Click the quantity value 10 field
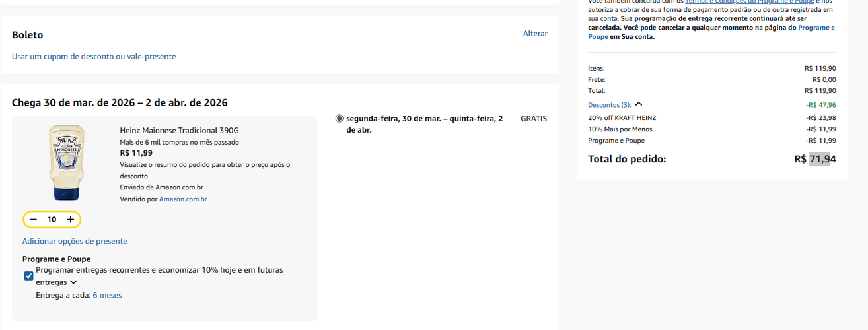The height and width of the screenshot is (330, 868). tap(52, 219)
